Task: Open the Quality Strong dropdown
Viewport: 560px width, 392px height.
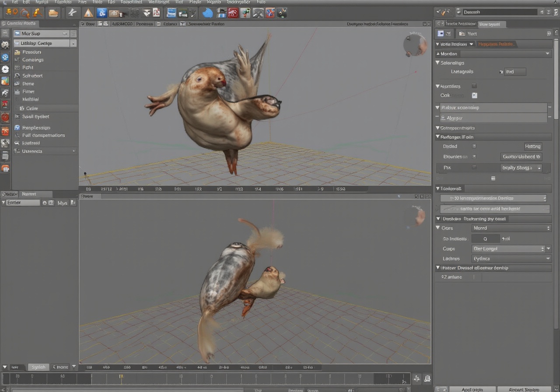Action: coord(521,168)
